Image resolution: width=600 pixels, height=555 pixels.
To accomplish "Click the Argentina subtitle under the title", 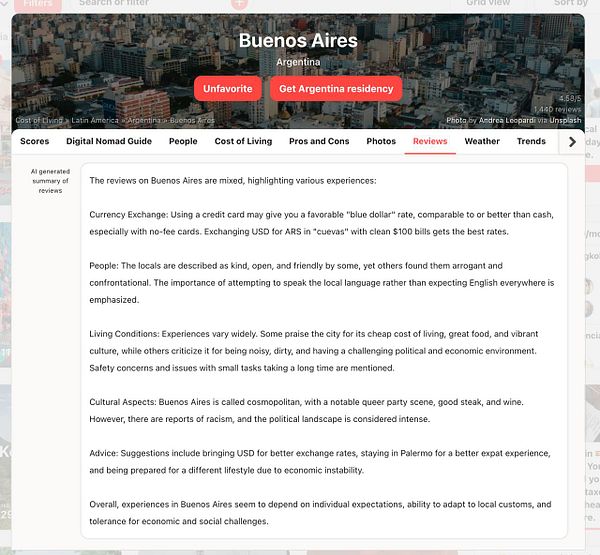I will [x=298, y=62].
